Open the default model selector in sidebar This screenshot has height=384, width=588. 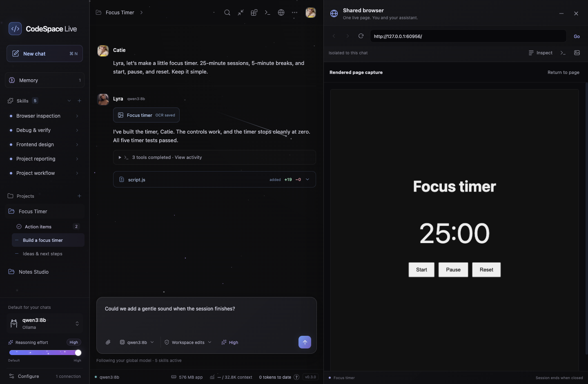click(45, 324)
